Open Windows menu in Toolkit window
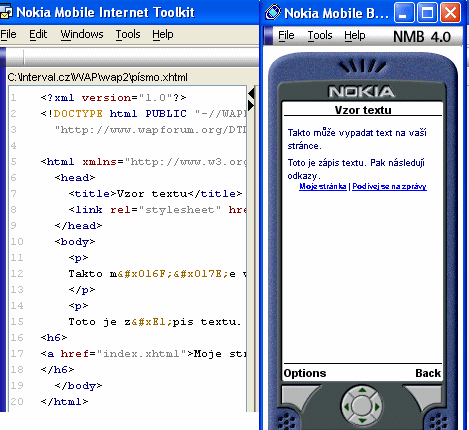Screen dimensions: 469x430 point(82,34)
